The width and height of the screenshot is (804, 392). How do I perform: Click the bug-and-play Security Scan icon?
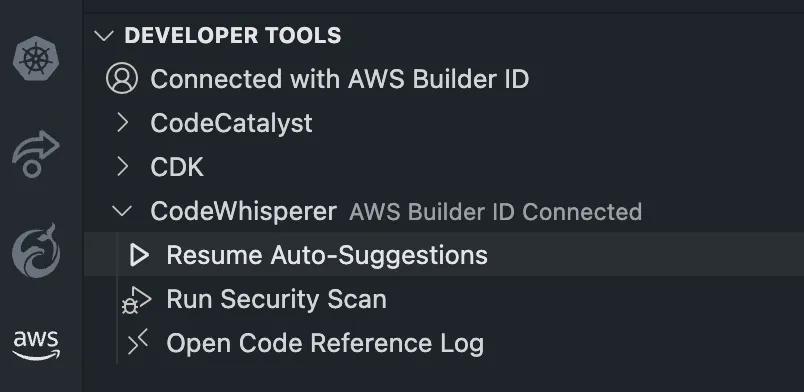[x=136, y=300]
